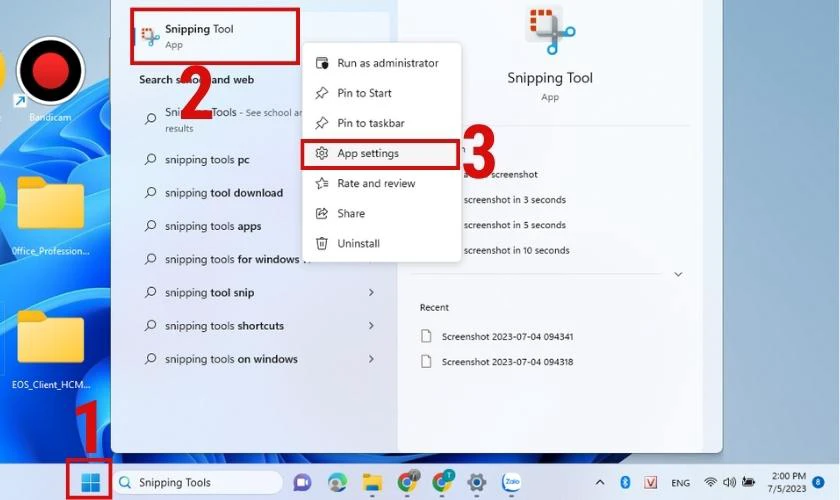Click the battery status tray icon

click(748, 482)
